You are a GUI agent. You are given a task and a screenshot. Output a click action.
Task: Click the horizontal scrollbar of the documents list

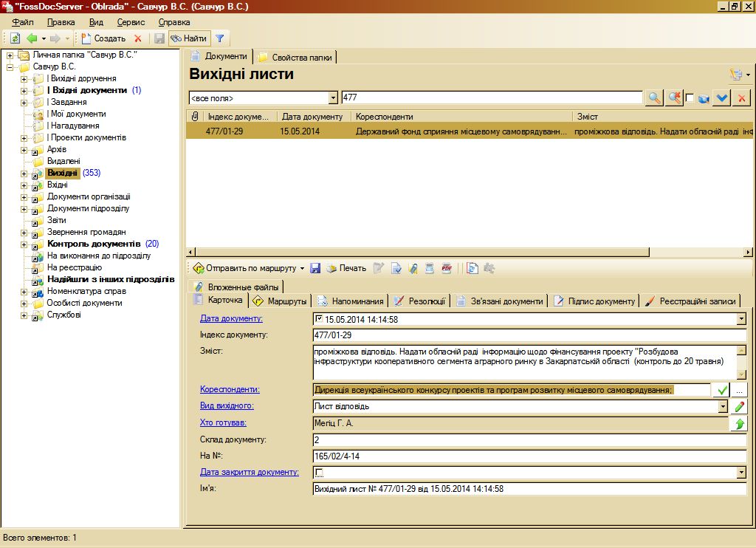423,252
